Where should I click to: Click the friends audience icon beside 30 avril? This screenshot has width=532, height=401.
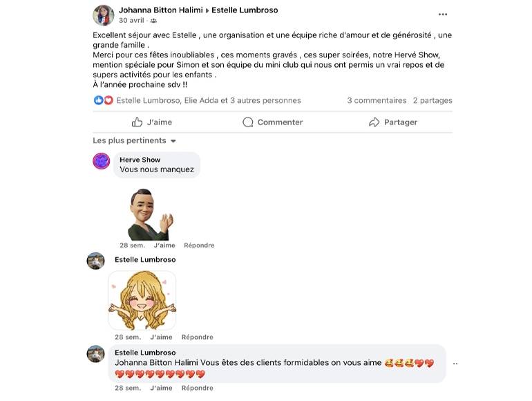(153, 21)
